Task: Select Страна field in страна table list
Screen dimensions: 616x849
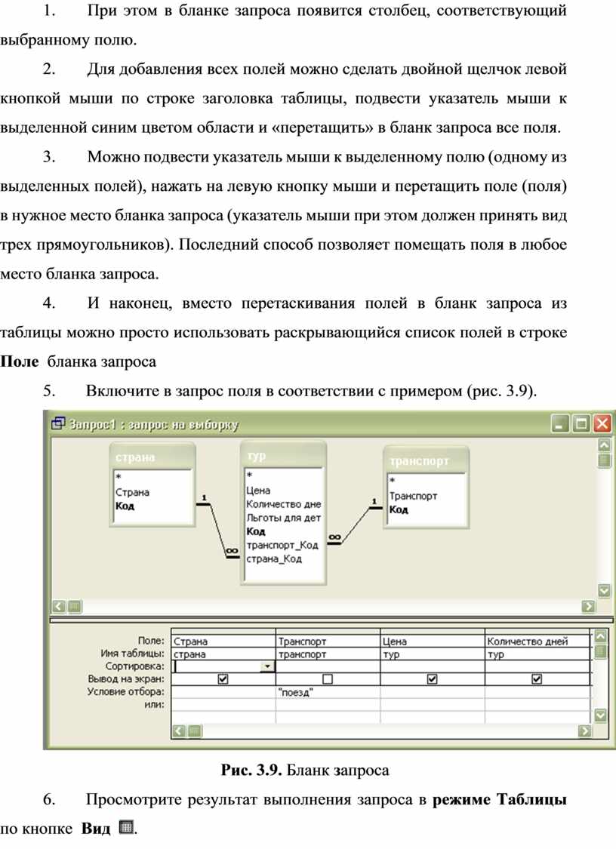Action: tap(132, 492)
